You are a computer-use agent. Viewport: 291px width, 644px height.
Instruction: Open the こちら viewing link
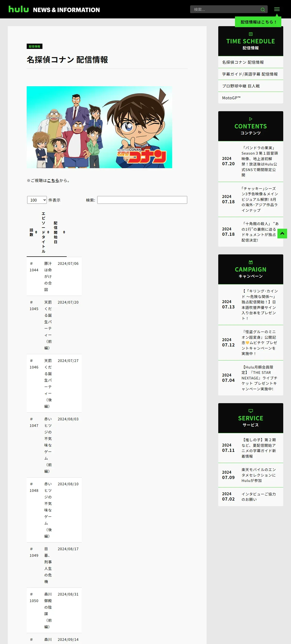[x=53, y=181]
